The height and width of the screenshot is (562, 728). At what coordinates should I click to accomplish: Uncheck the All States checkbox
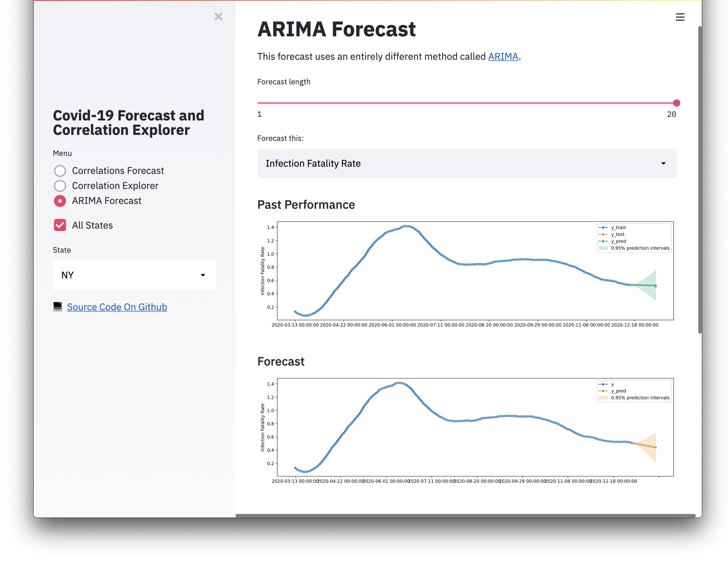click(60, 225)
